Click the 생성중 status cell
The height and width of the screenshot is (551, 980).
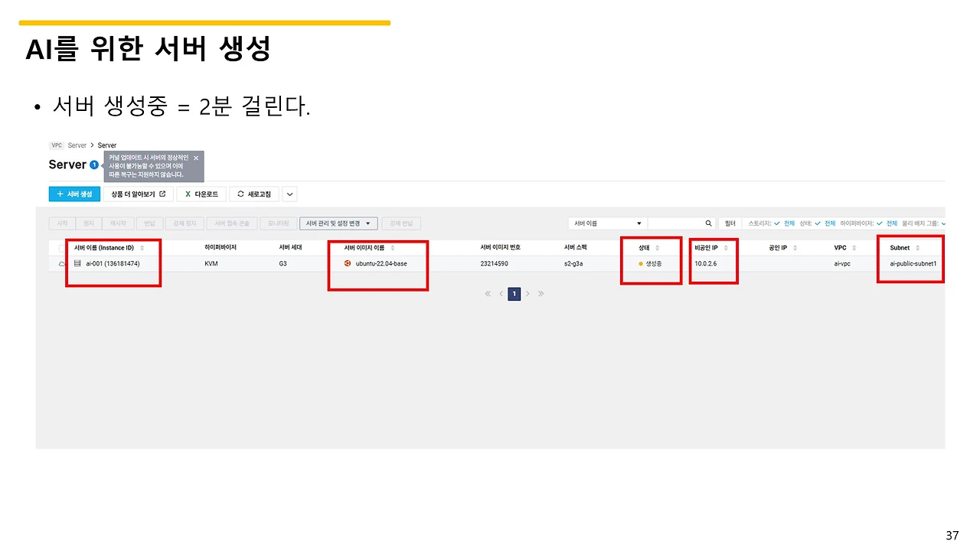(650, 263)
